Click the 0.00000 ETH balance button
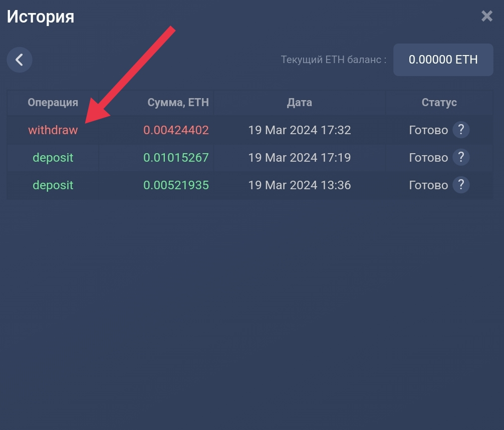Image resolution: width=504 pixels, height=430 pixels. tap(443, 60)
